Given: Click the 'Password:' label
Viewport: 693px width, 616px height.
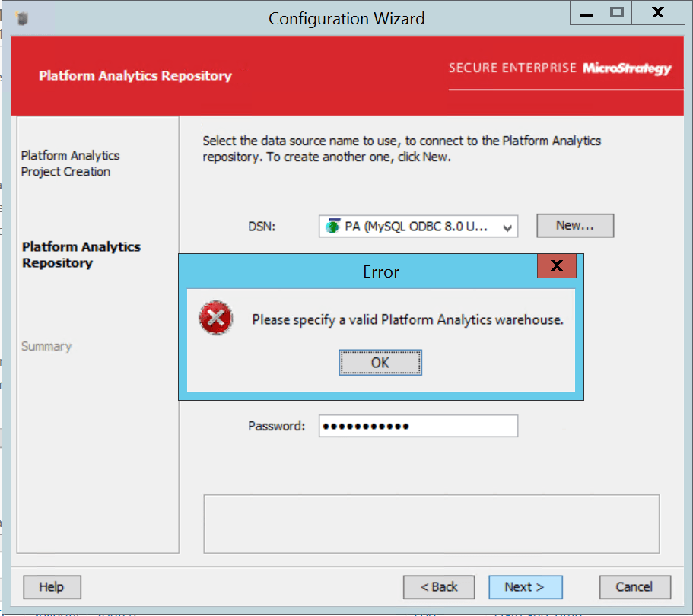Looking at the screenshot, I should coord(277,426).
